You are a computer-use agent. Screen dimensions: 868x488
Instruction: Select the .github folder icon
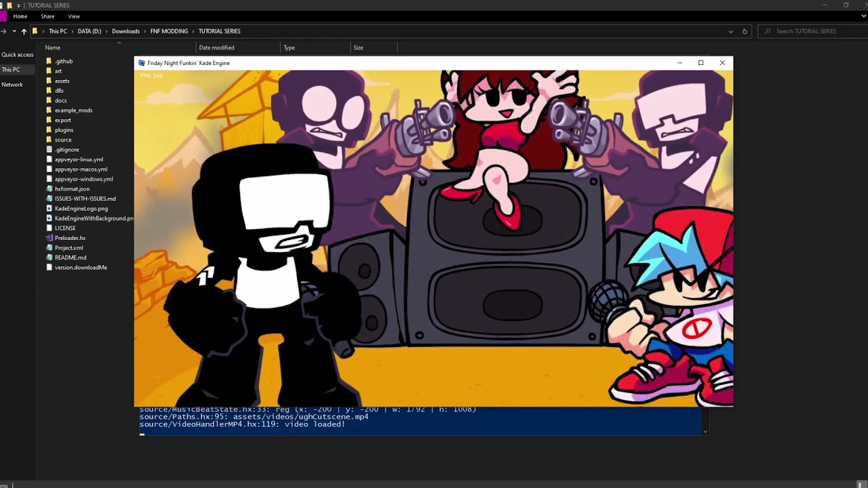click(x=49, y=61)
